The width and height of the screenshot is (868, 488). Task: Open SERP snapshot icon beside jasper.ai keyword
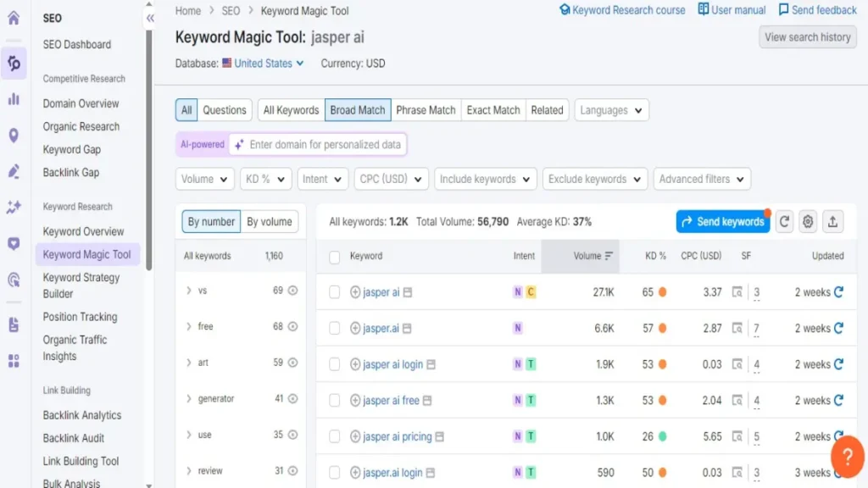coord(407,329)
